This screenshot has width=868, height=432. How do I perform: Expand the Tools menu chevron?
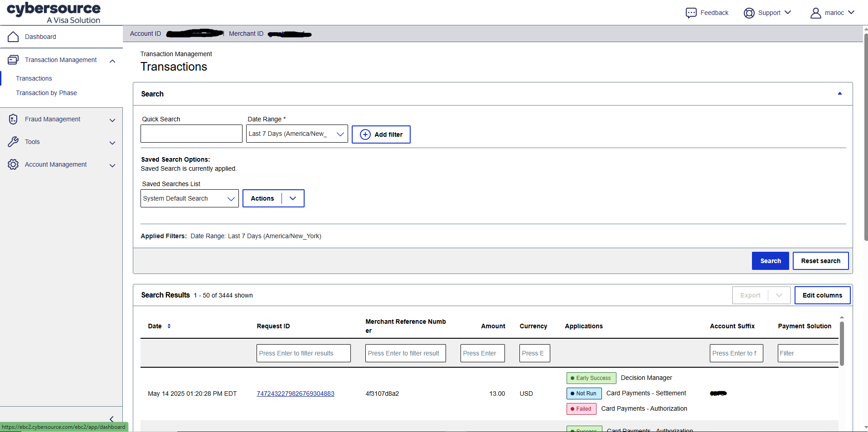tap(112, 143)
